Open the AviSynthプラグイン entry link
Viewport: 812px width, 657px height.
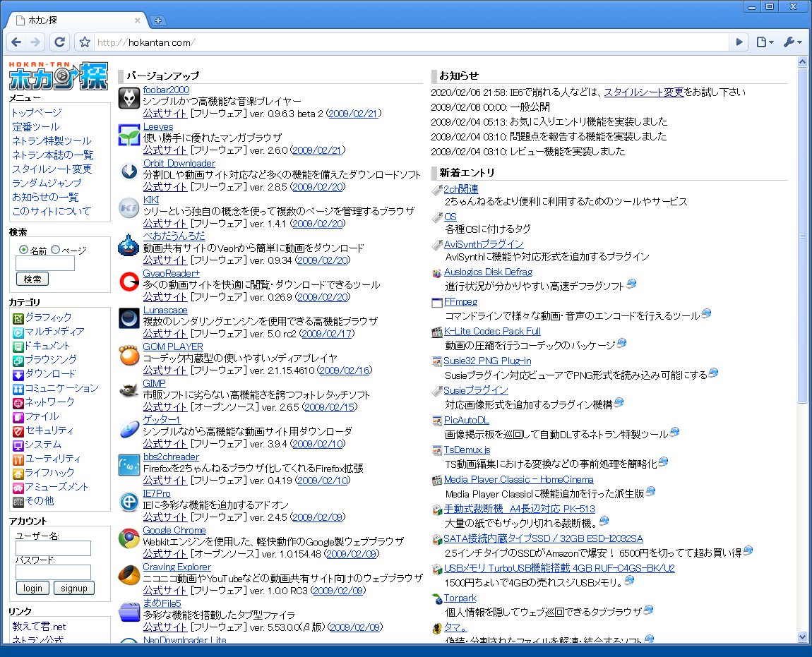click(x=484, y=244)
